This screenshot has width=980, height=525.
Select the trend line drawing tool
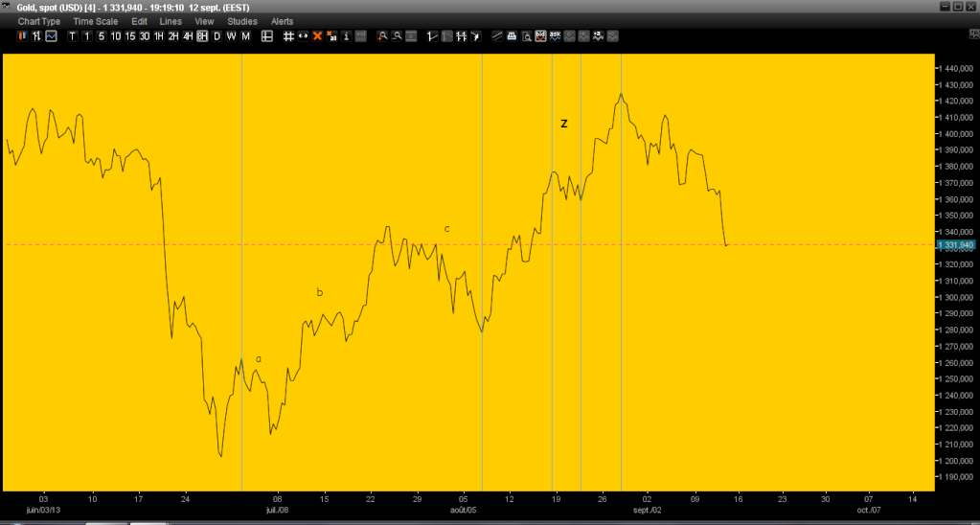pos(432,36)
